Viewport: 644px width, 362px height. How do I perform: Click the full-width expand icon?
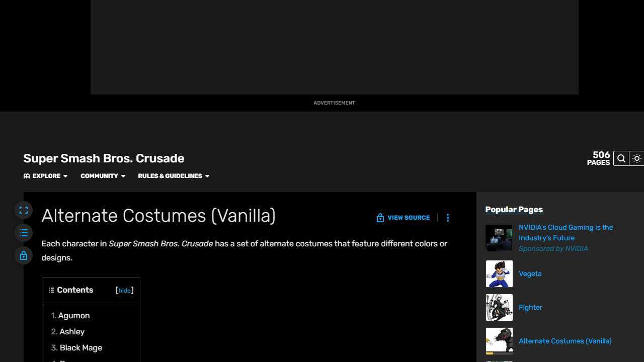24,210
